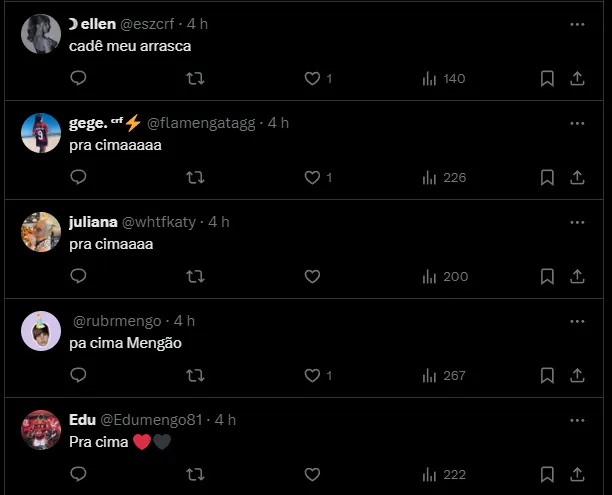The height and width of the screenshot is (495, 612).
Task: Repost juliana's 'pra cimaaaa' tweet
Action: pyautogui.click(x=196, y=276)
